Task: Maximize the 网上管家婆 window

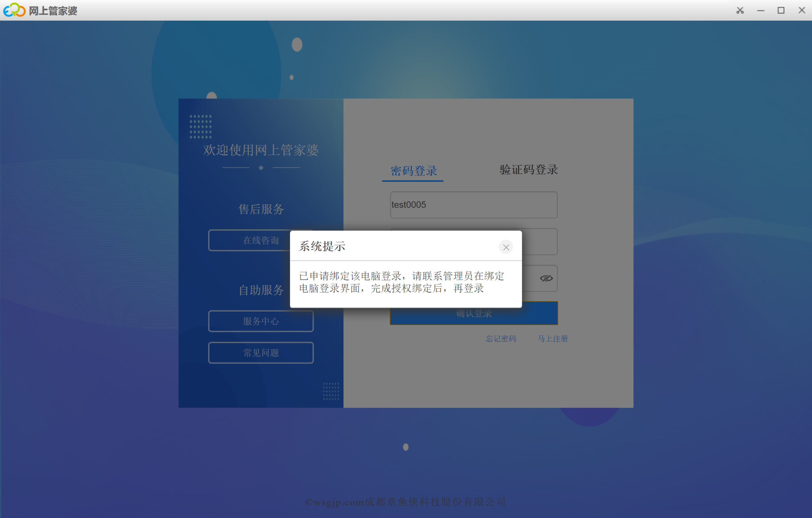Action: pos(781,10)
